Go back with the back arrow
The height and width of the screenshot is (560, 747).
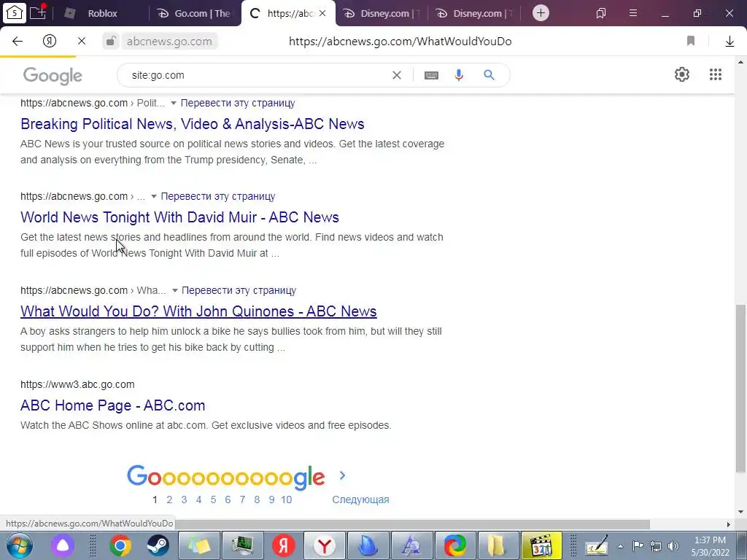(x=18, y=42)
